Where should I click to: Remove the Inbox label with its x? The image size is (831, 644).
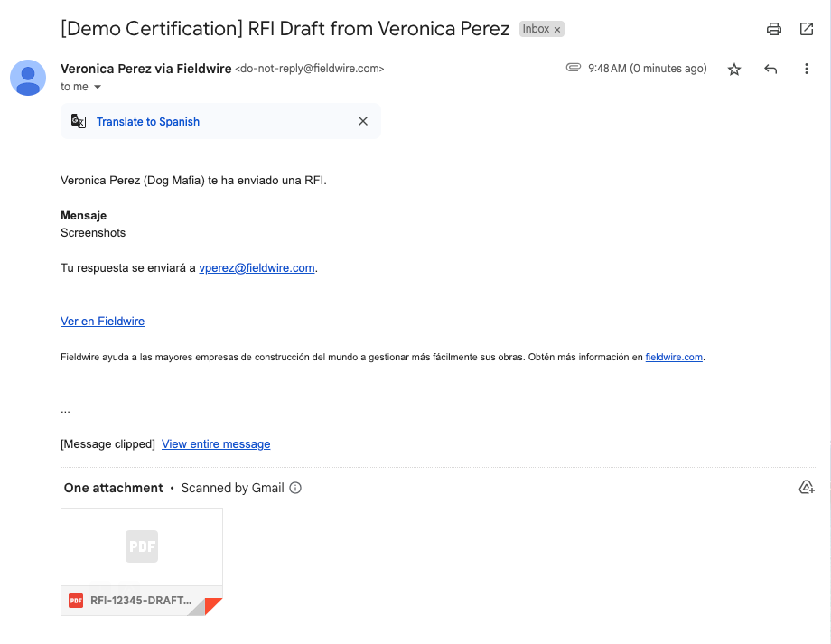point(557,30)
